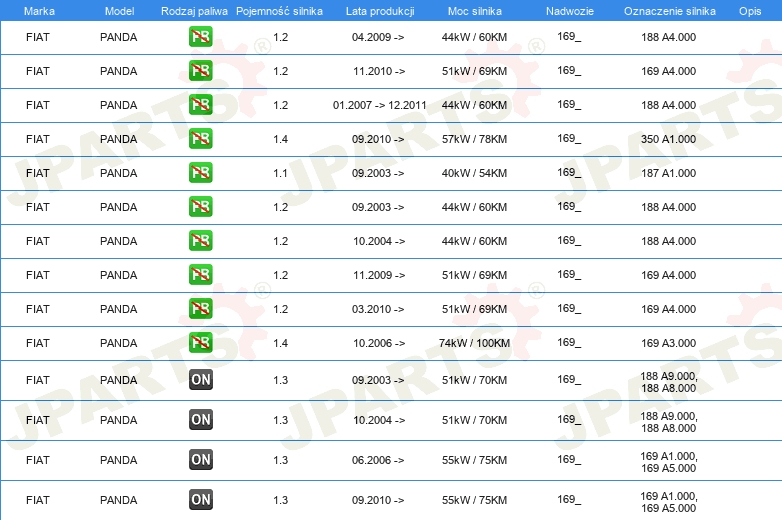Select the production date cell '10.2006 ->'
The image size is (782, 520).
point(379,343)
